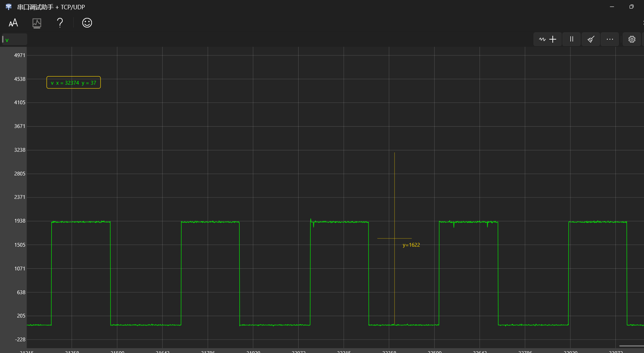644x353 pixels.
Task: Click the smiley face feedback icon
Action: (x=87, y=23)
